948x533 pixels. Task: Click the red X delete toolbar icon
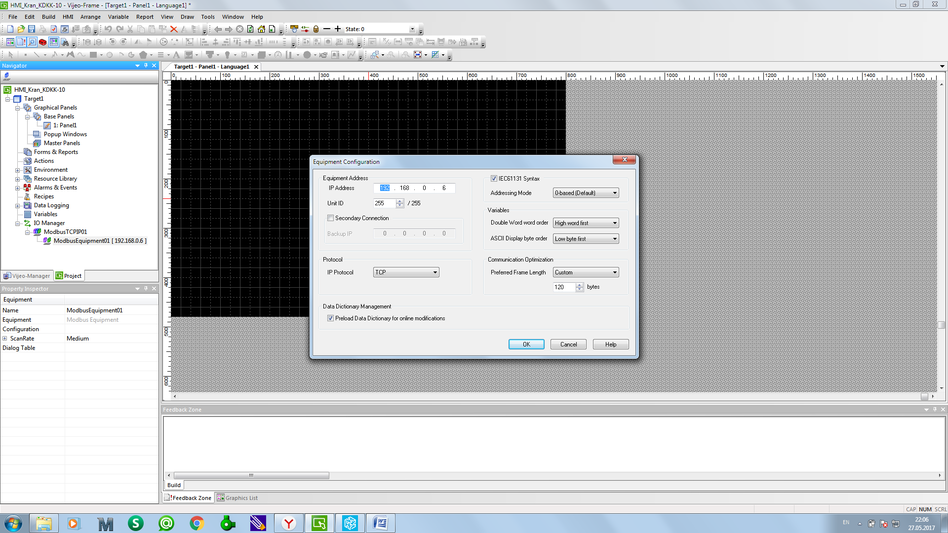click(x=173, y=29)
